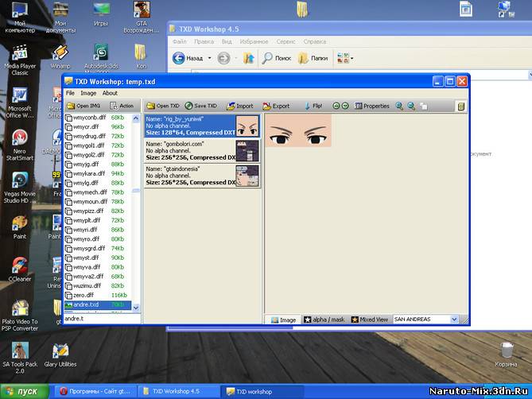The width and height of the screenshot is (532, 399).
Task: Select the "rig_by_yuniwii" texture entry
Action: 202,126
